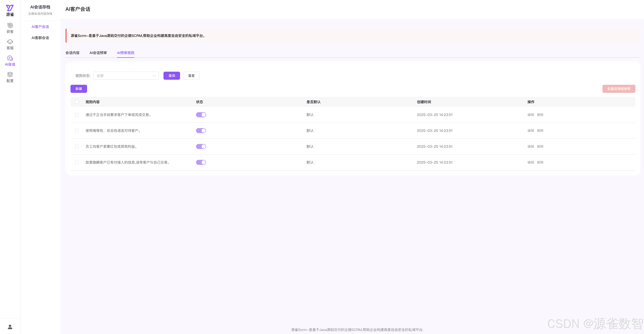Image resolution: width=644 pixels, height=334 pixels.
Task: Check the box for 故意隐瞒客户 rule
Action: 77,162
